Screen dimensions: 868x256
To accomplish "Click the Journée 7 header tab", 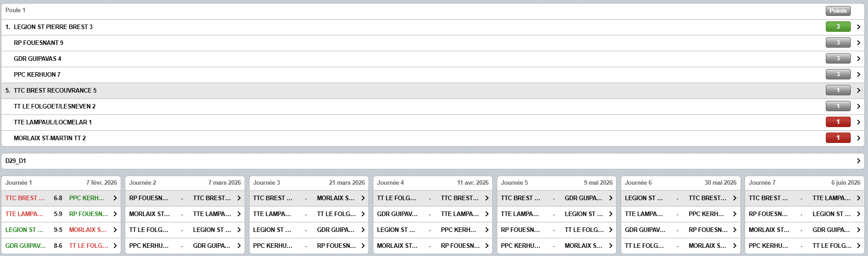I will coord(804,182).
